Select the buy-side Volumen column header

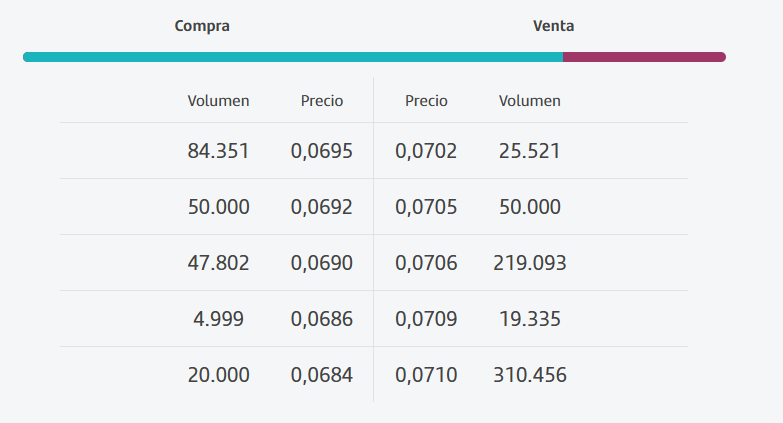(218, 101)
